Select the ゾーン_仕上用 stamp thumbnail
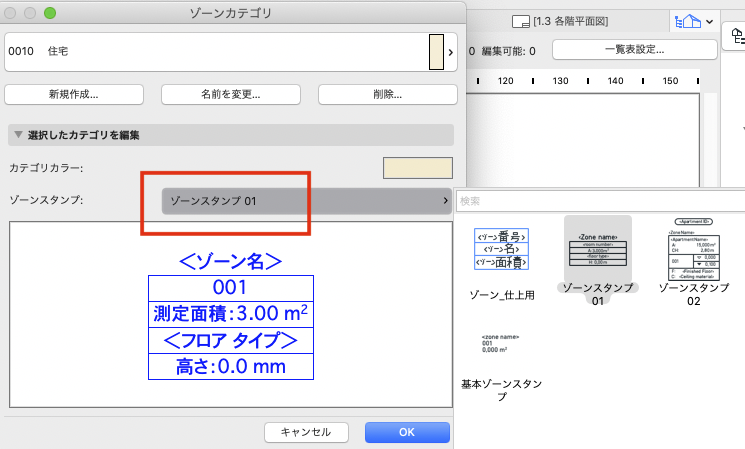Screen dimensions: 745x449 [501, 249]
